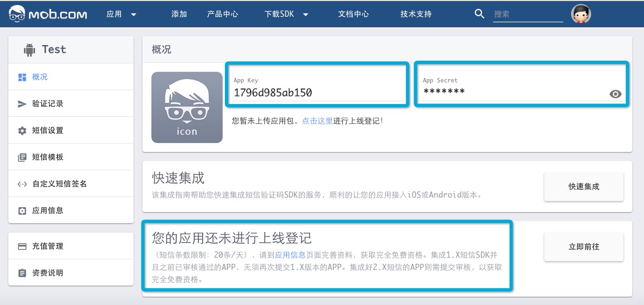The image size is (644, 305).
Task: Expand the 下载SDK dropdown
Action: coord(286,14)
